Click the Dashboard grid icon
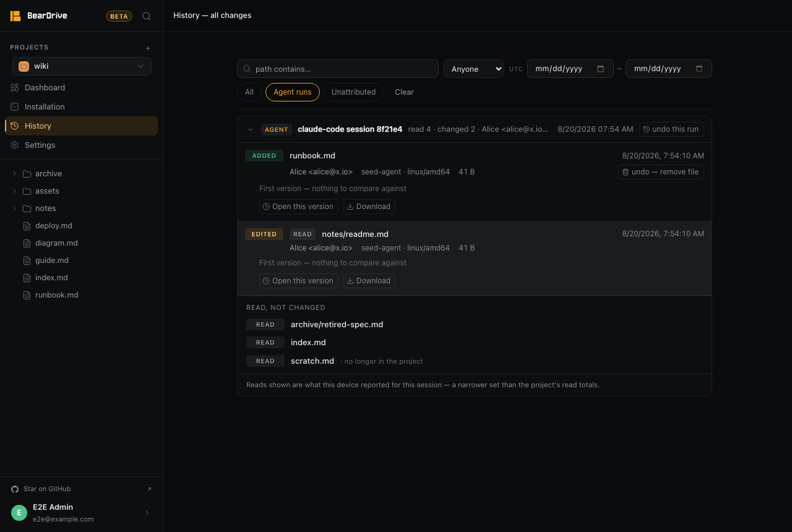Image resolution: width=792 pixels, height=532 pixels. point(15,88)
